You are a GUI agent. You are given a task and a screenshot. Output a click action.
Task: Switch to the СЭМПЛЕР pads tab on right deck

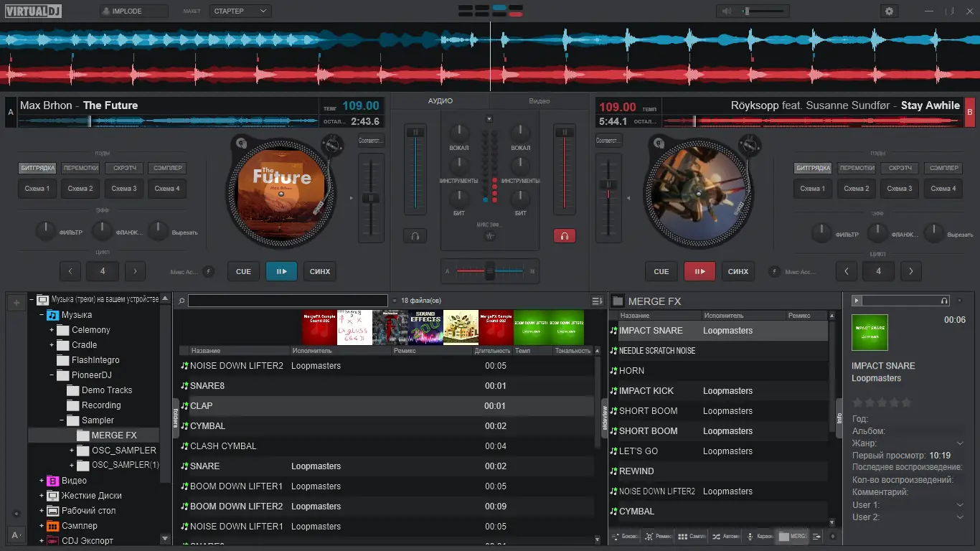pos(943,167)
